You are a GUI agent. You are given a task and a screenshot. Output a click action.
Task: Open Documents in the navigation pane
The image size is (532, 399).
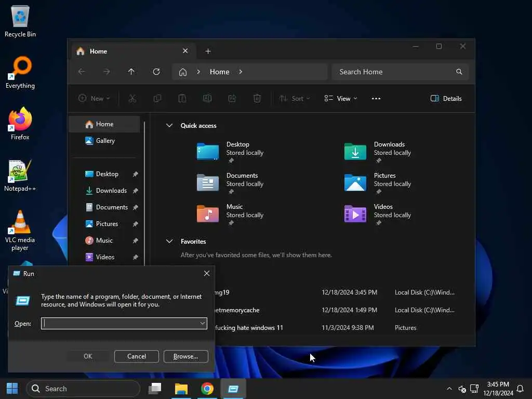104,207
